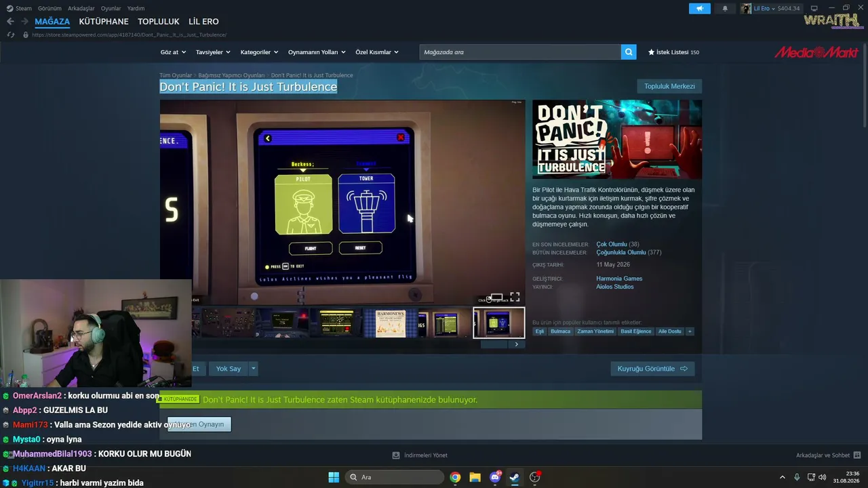868x488 pixels.
Task: Switch to the KÜTÜPHANE tab
Action: (x=104, y=22)
